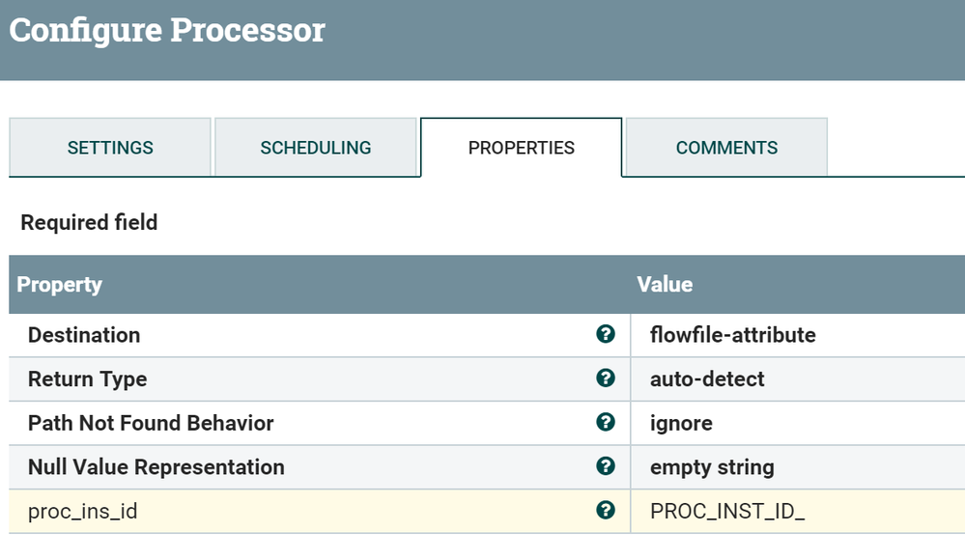Select the Destination property row
Viewport: 965px width, 560px height.
pos(290,334)
